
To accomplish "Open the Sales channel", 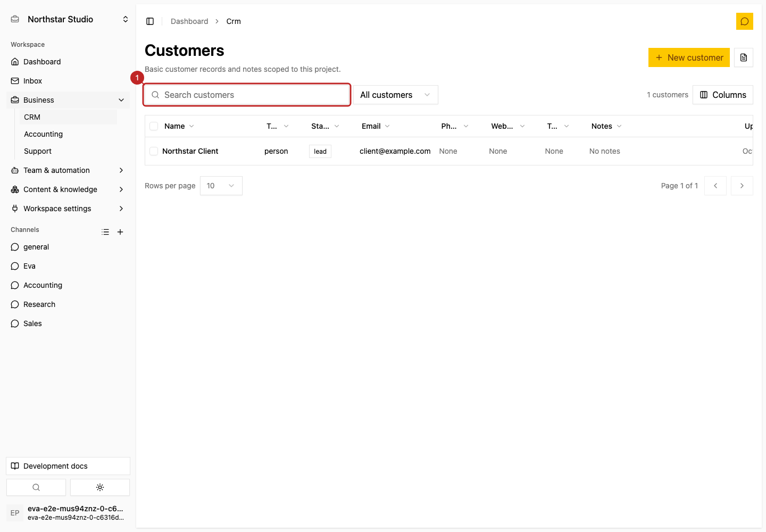I will click(x=68, y=323).
